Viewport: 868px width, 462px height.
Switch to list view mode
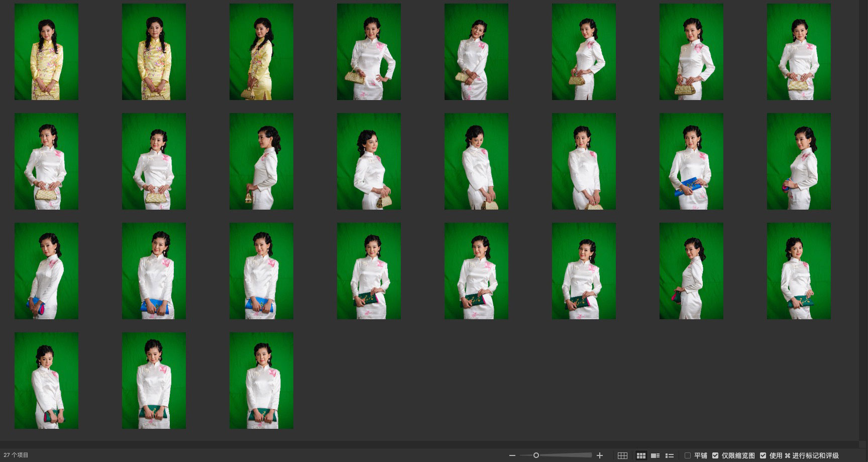tap(669, 455)
